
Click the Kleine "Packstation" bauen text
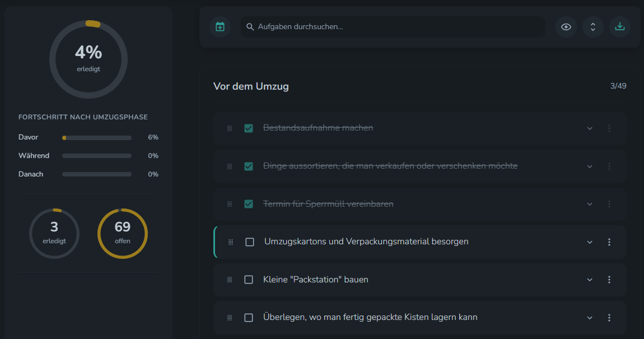[x=315, y=280]
